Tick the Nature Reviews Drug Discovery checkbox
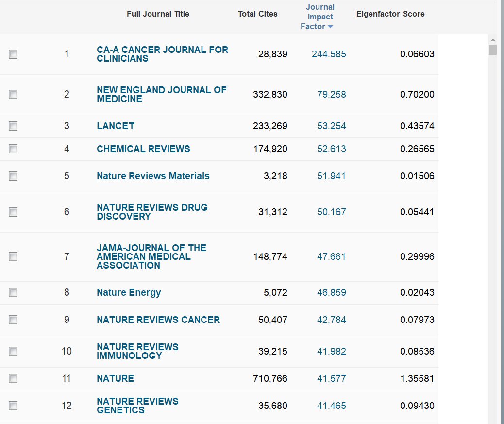This screenshot has width=504, height=424. coord(13,212)
